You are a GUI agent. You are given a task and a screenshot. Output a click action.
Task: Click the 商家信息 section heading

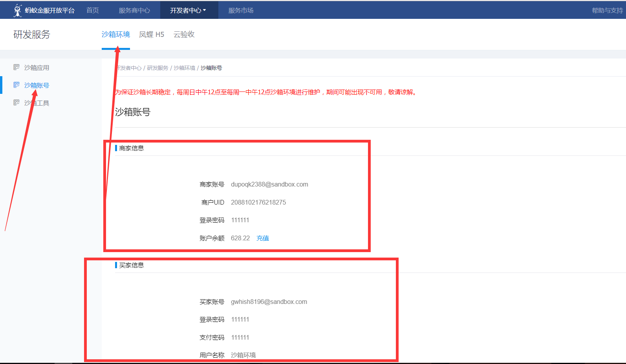132,148
